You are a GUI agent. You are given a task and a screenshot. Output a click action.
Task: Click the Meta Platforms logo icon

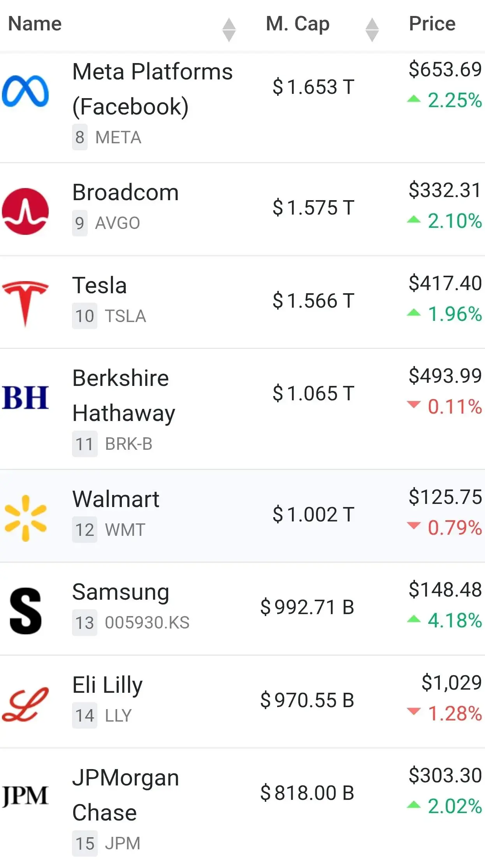click(x=25, y=91)
